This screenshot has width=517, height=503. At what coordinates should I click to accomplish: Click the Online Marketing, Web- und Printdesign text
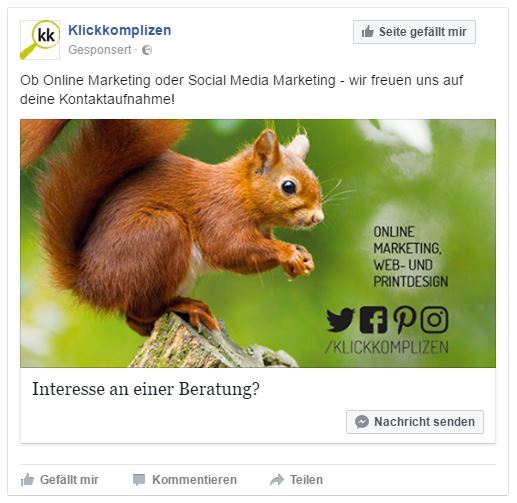pyautogui.click(x=410, y=257)
